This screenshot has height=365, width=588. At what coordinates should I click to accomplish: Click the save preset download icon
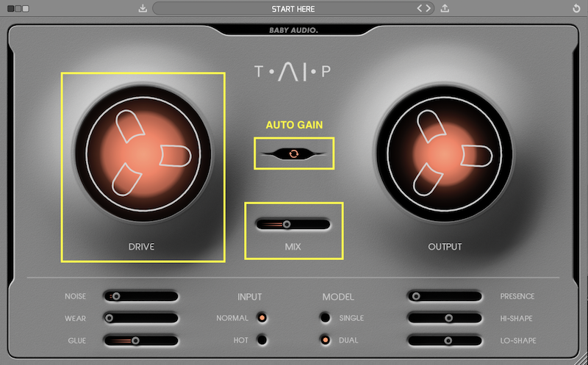point(143,8)
